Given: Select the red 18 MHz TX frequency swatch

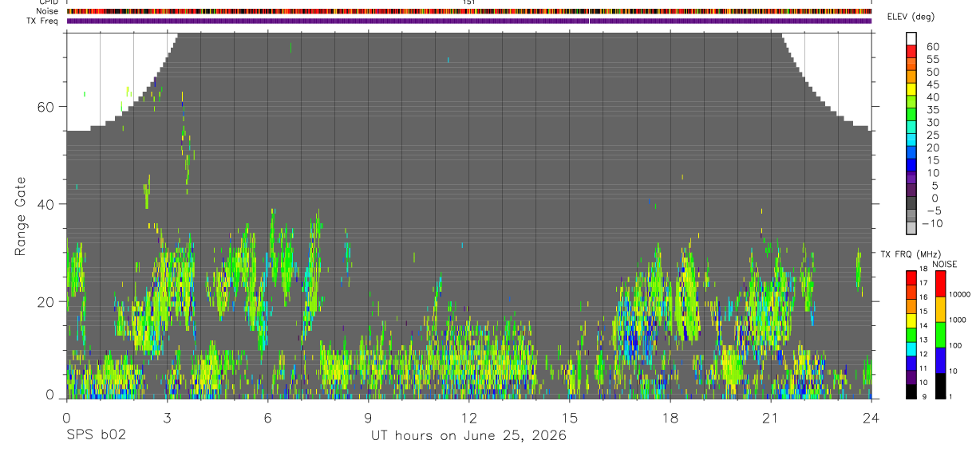Looking at the screenshot, I should pyautogui.click(x=911, y=277).
